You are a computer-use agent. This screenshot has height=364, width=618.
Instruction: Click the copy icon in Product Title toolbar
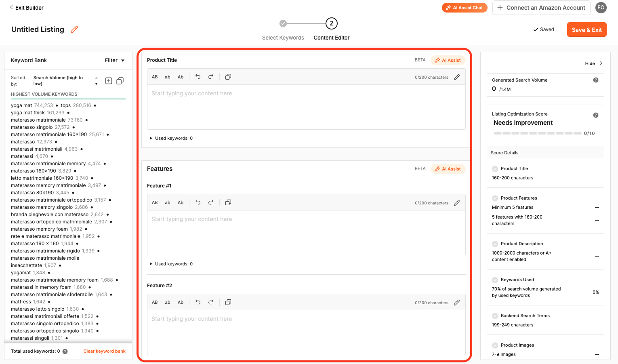point(228,77)
